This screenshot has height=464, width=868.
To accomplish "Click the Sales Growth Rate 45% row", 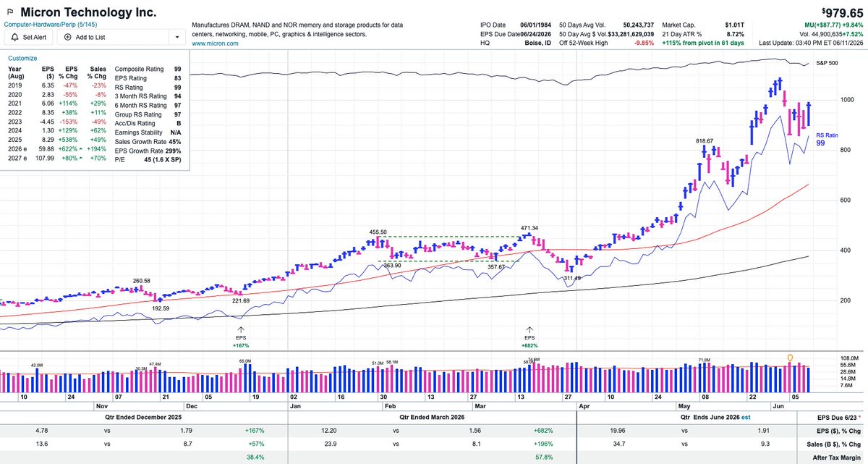I will click(148, 143).
